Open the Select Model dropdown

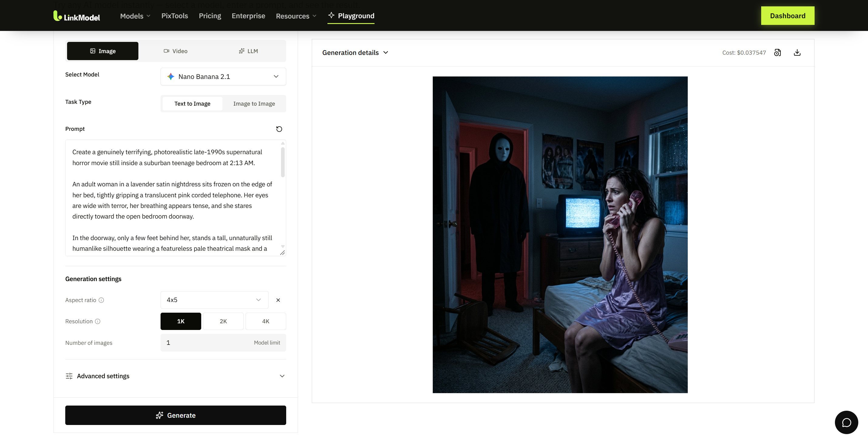click(223, 76)
